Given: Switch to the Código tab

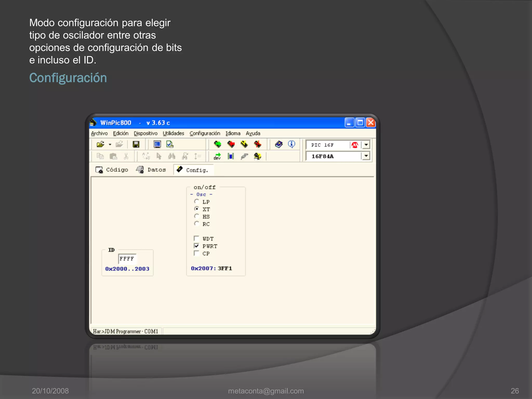Looking at the screenshot, I should point(112,170).
